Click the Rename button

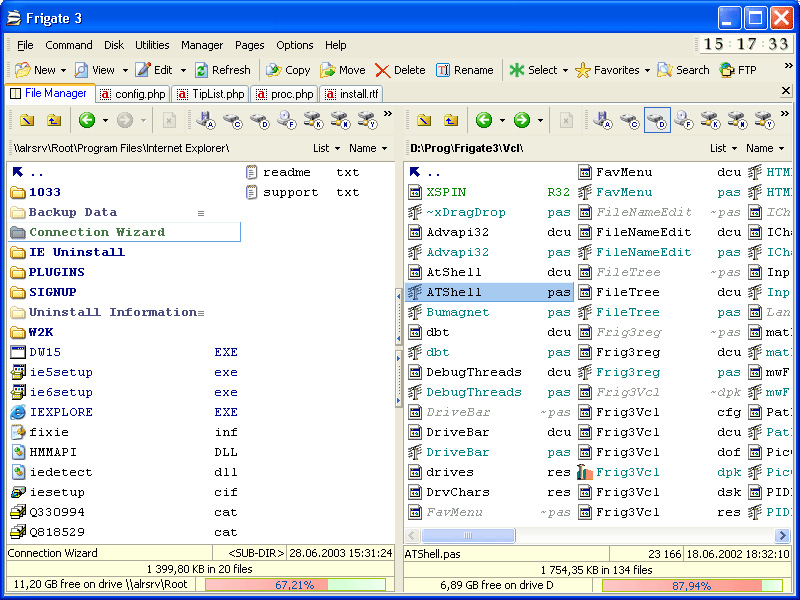click(464, 70)
